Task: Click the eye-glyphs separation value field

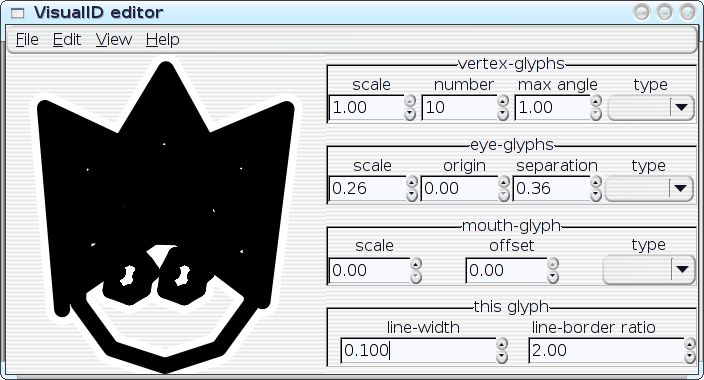Action: [551, 189]
